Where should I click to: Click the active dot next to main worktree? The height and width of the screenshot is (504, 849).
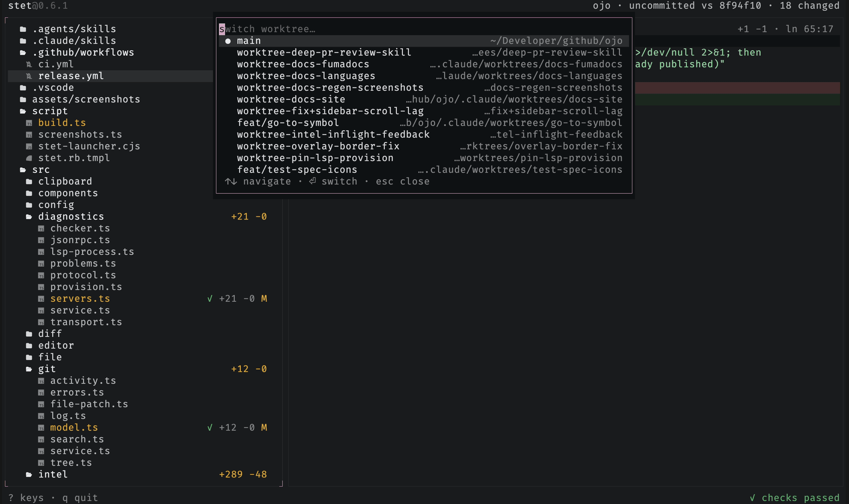tap(228, 41)
